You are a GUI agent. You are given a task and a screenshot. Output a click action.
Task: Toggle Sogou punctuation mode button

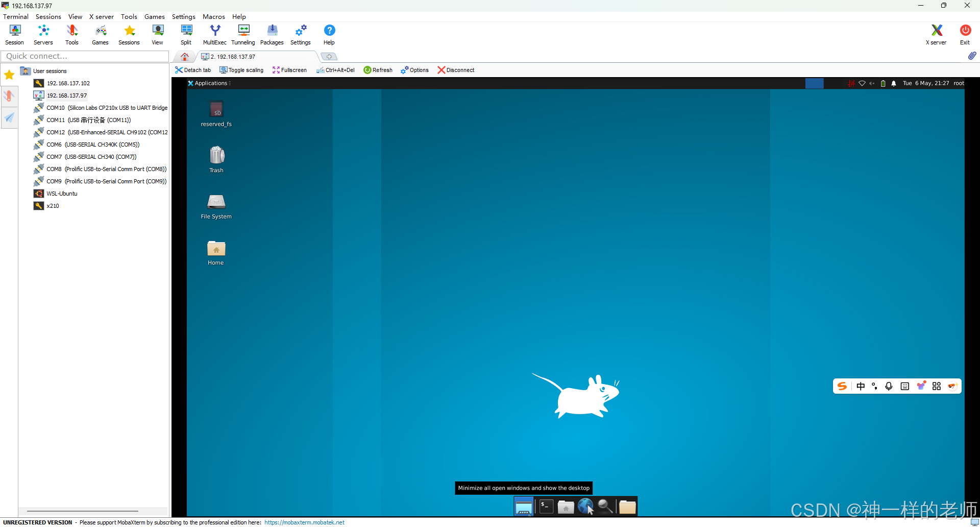point(875,386)
